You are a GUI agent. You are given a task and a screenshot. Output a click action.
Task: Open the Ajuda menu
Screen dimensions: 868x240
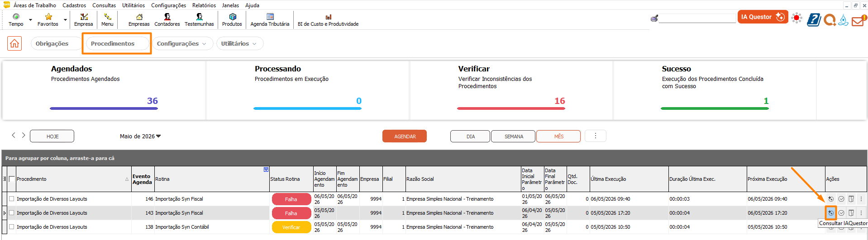[x=253, y=5]
